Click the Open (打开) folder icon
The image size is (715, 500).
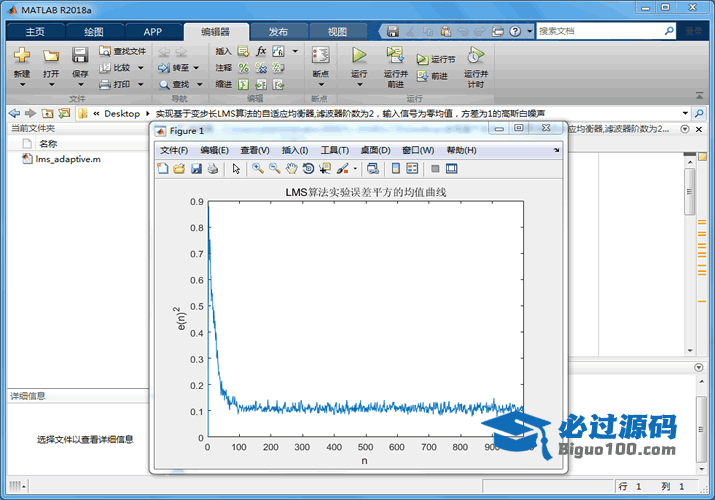point(51,56)
